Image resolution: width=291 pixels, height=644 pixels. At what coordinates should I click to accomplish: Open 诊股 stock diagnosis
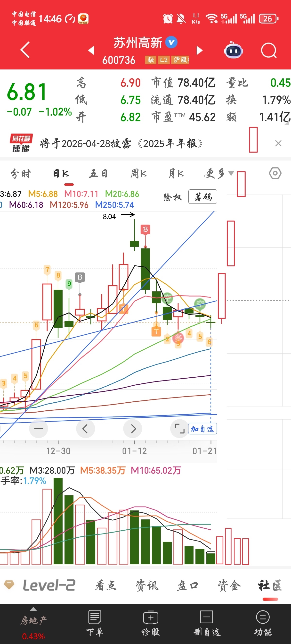pyautogui.click(x=151, y=623)
